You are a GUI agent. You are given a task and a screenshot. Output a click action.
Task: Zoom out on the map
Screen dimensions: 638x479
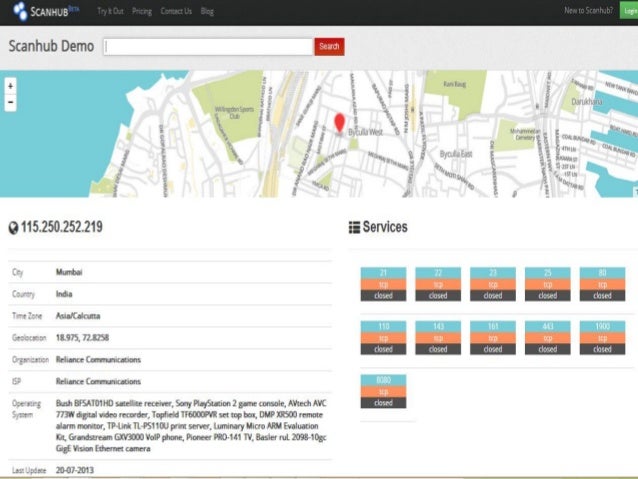pyautogui.click(x=11, y=103)
